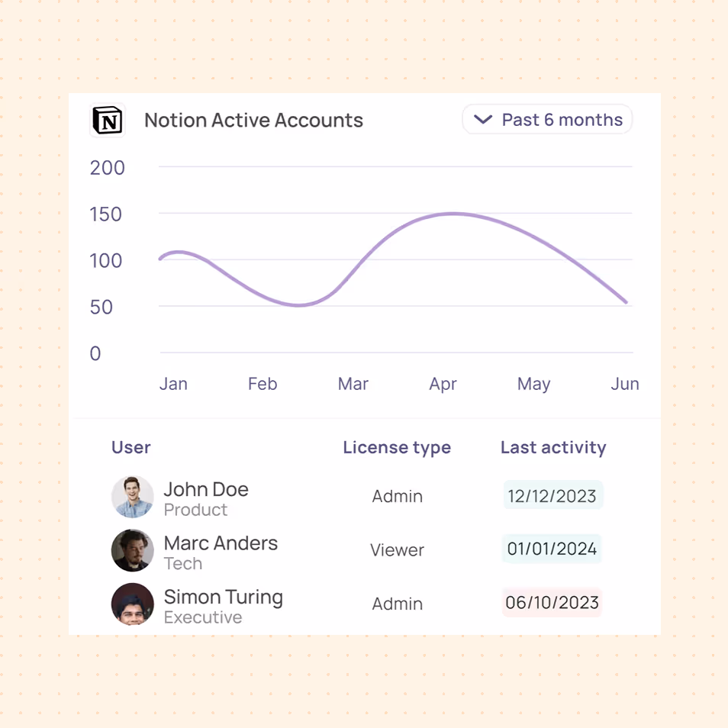The image size is (728, 728).
Task: Open Marc Anders' avatar photo
Action: (133, 550)
